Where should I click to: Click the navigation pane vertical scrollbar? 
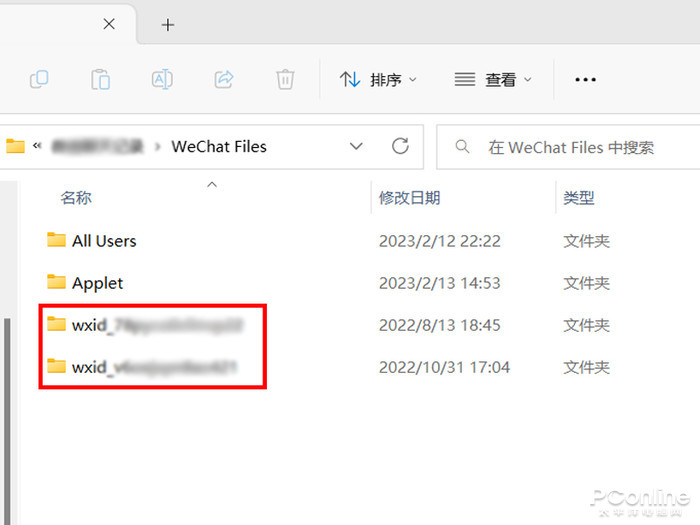point(7,420)
